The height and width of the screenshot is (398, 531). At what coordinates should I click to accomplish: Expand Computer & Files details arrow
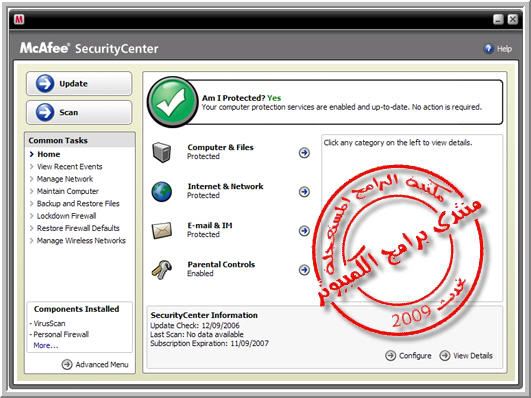(x=304, y=153)
